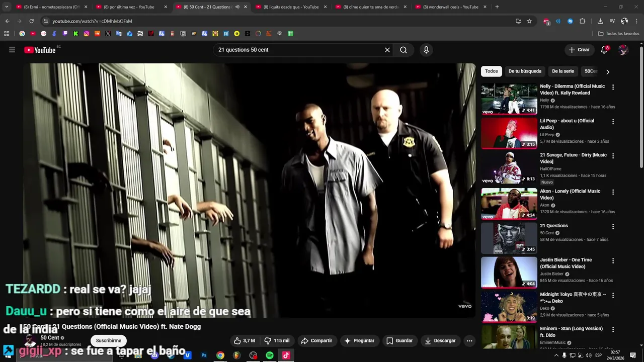Show more filter chips with the arrow
Screen dimensions: 644x362
tap(608, 72)
